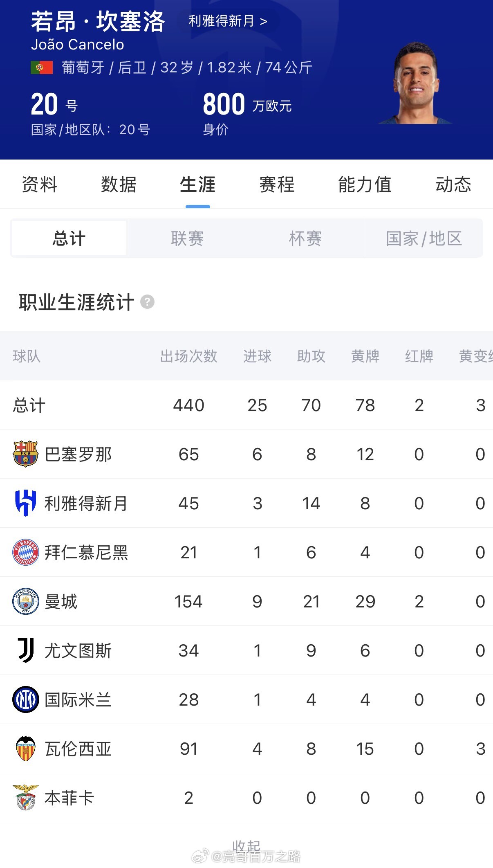Click the Valencia bat crest icon
Image resolution: width=493 pixels, height=868 pixels.
(x=25, y=749)
